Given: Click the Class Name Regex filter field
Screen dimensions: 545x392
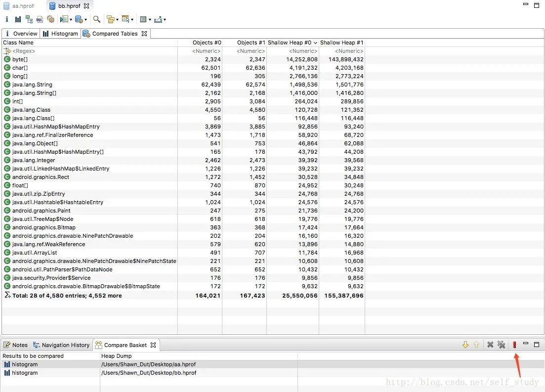Looking at the screenshot, I should point(89,51).
